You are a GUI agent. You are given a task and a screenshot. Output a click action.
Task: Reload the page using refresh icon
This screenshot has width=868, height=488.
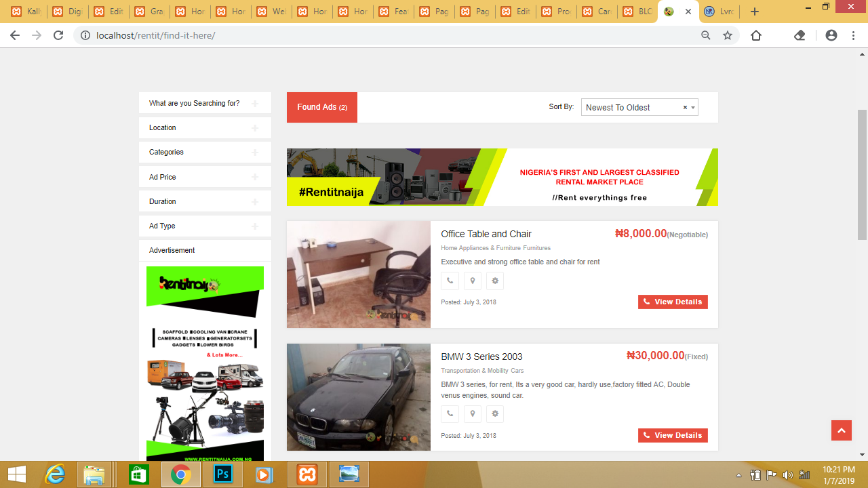coord(58,35)
